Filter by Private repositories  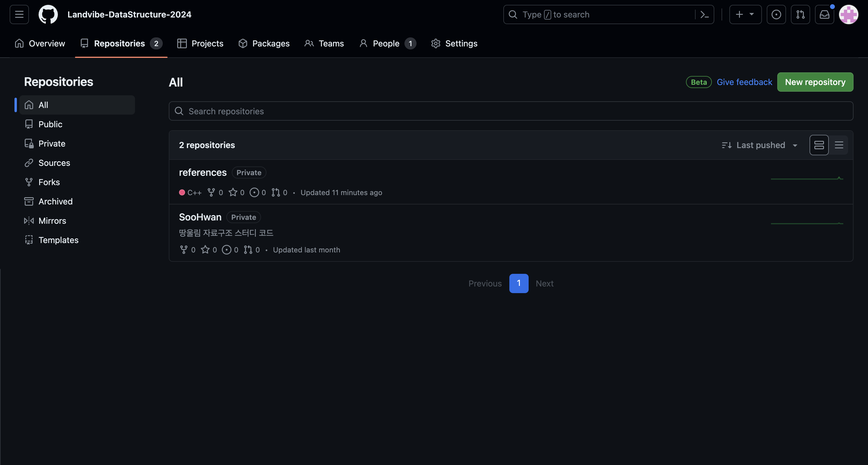(77, 143)
